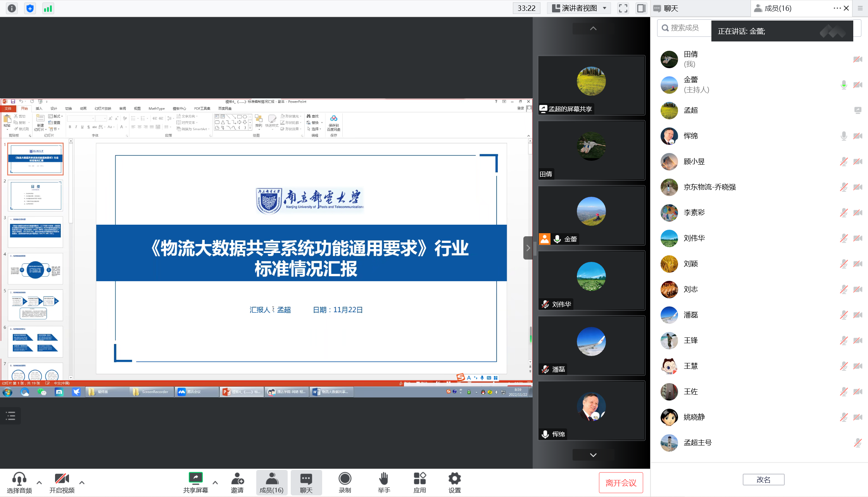This screenshot has width=868, height=497.
Task: Open meeting Settings gear
Action: tap(454, 483)
